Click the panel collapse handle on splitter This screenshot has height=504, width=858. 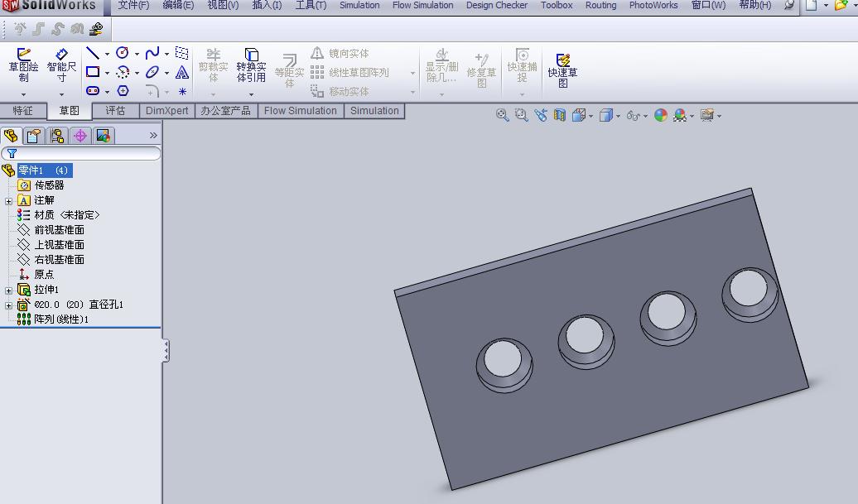click(166, 351)
